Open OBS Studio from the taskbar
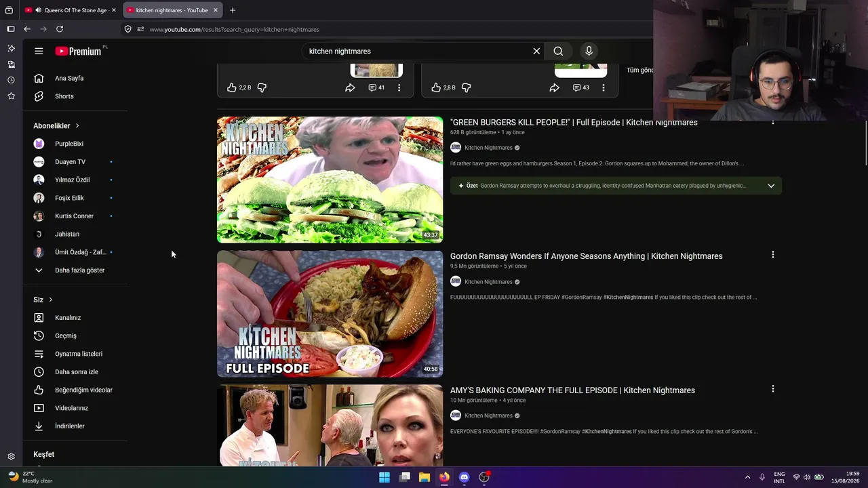This screenshot has width=868, height=488. [484, 477]
